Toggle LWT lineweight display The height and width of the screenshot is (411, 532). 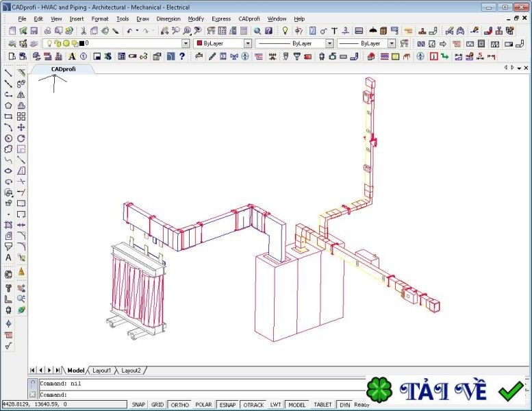pos(275,405)
